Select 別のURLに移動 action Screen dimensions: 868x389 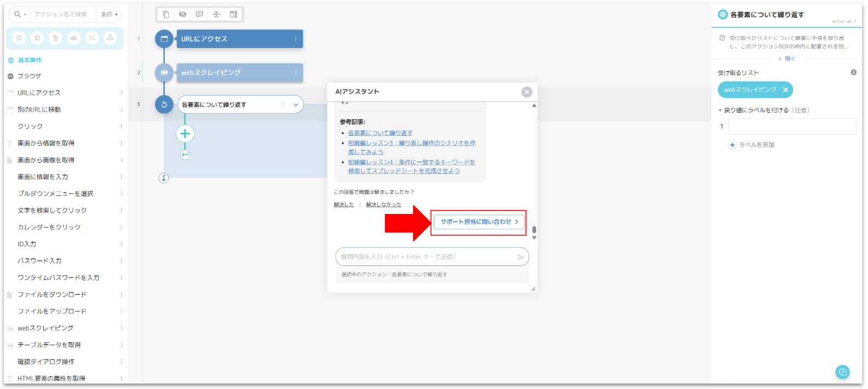[39, 109]
